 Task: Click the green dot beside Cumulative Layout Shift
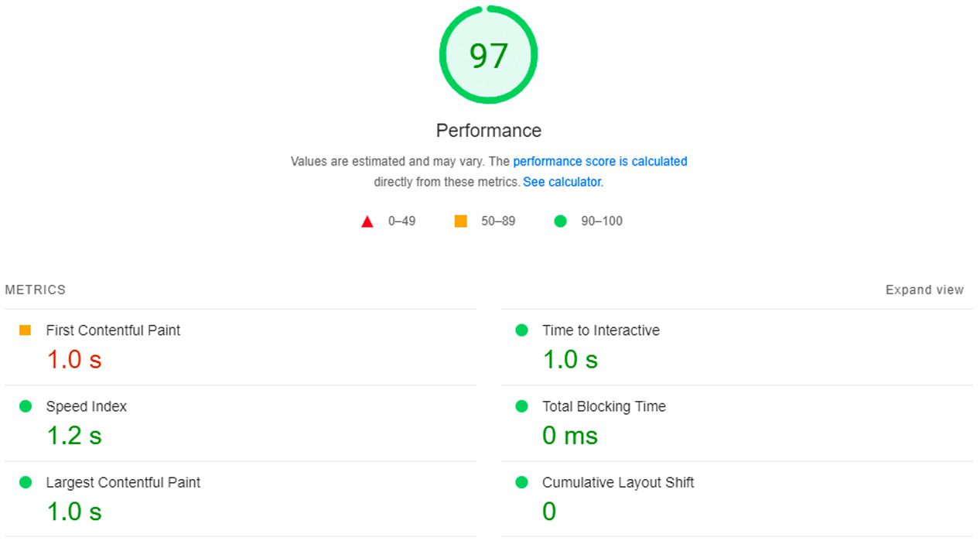pyautogui.click(x=521, y=482)
